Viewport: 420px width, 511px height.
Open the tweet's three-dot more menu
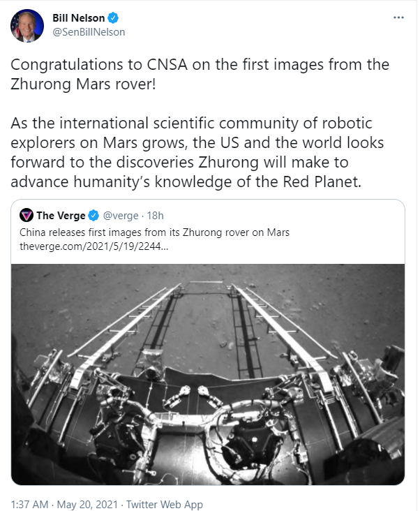point(398,17)
